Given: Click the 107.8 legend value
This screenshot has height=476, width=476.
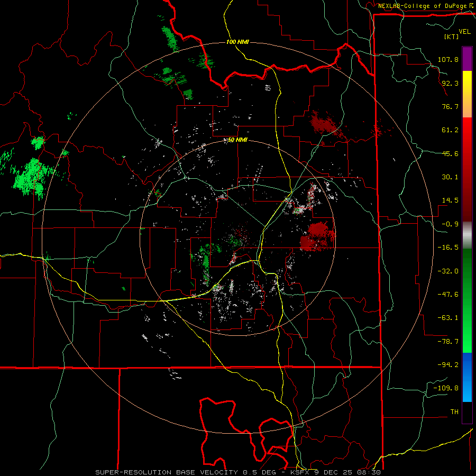Looking at the screenshot, I should [448, 59].
